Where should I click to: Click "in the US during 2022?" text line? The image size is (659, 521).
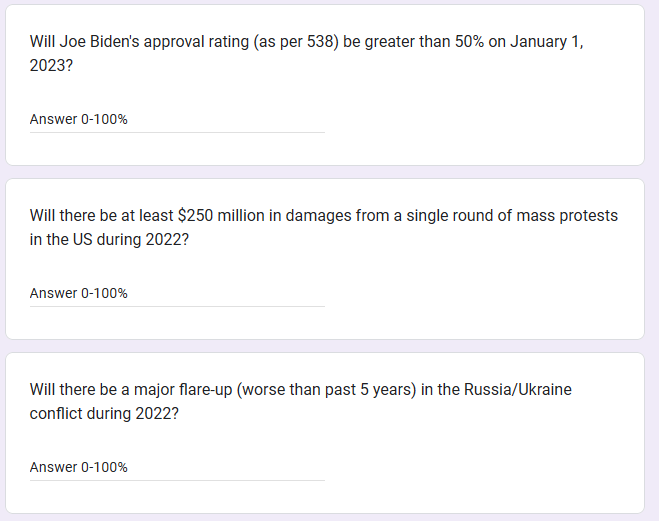tap(110, 238)
